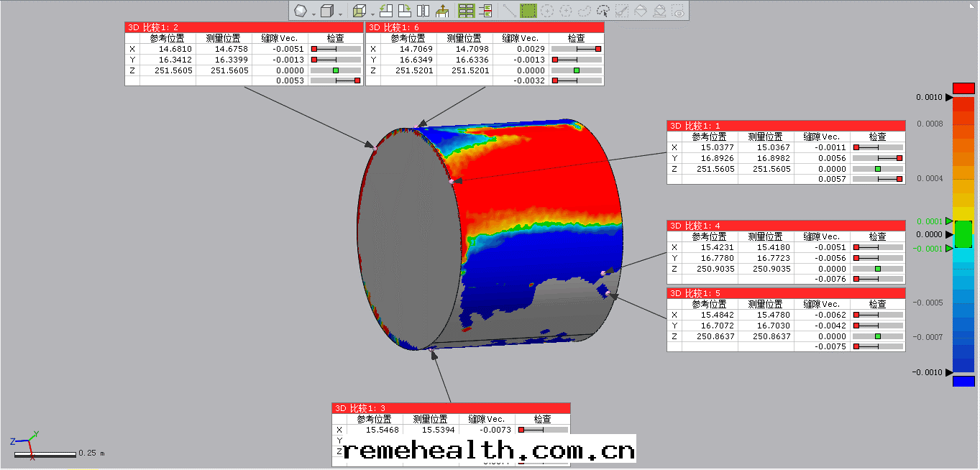The width and height of the screenshot is (980, 470).
Task: Click the red swatch atop the color legend
Action: pos(963,88)
